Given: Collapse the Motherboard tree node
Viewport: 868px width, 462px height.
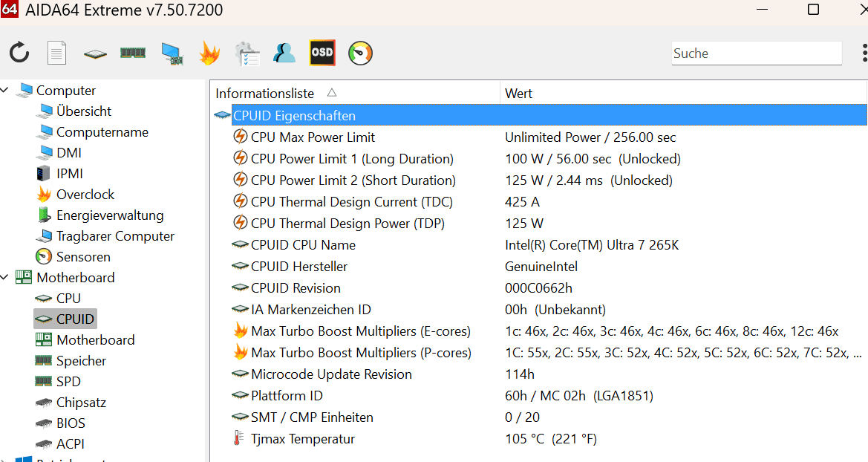Looking at the screenshot, I should pyautogui.click(x=6, y=278).
